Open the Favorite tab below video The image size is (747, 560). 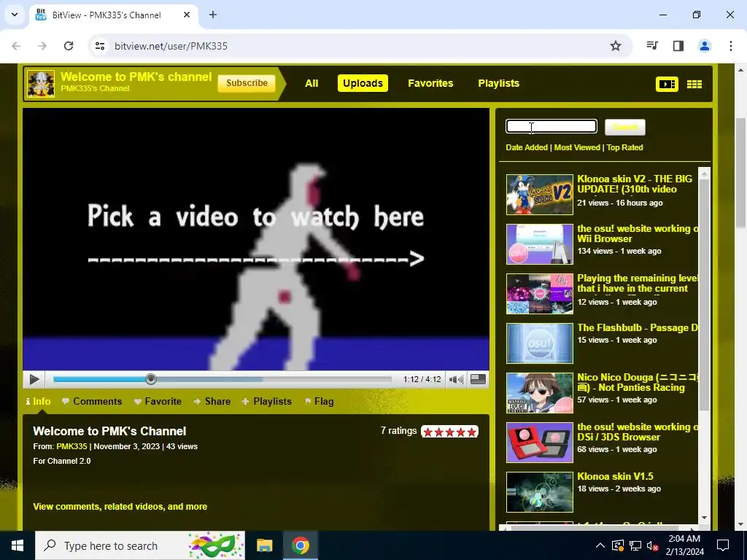pyautogui.click(x=158, y=402)
